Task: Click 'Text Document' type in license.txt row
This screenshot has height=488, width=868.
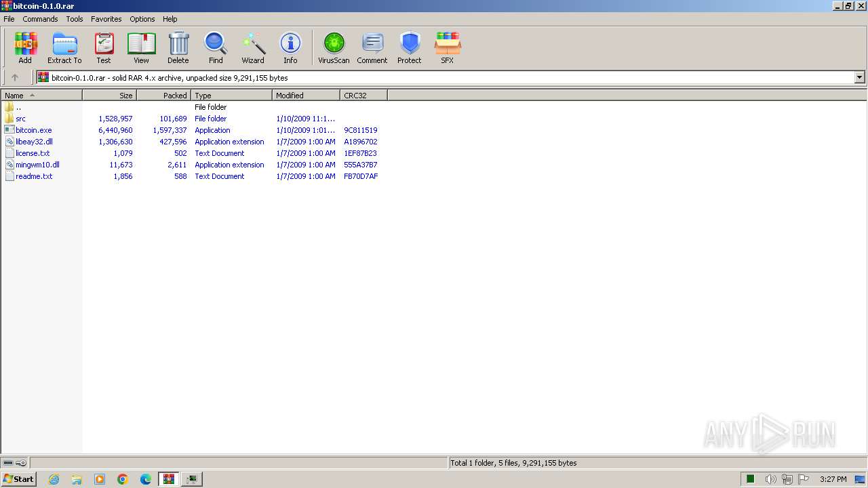Action: pyautogui.click(x=220, y=153)
